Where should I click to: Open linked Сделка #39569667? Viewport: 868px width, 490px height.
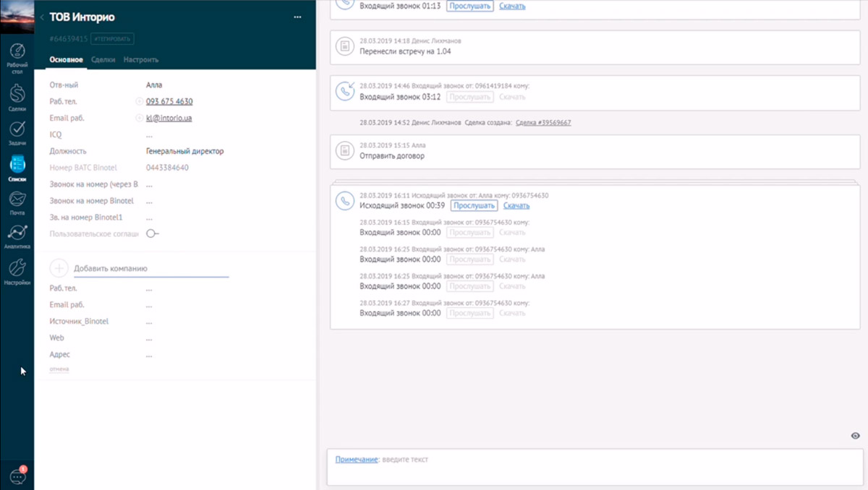[543, 123]
